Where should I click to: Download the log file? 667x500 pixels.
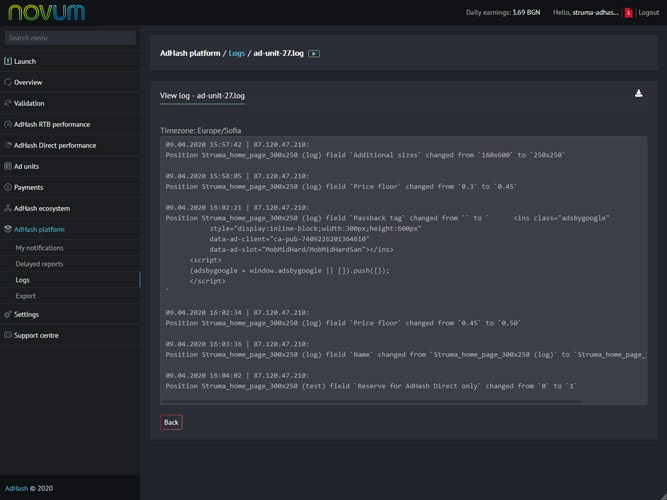coord(638,94)
